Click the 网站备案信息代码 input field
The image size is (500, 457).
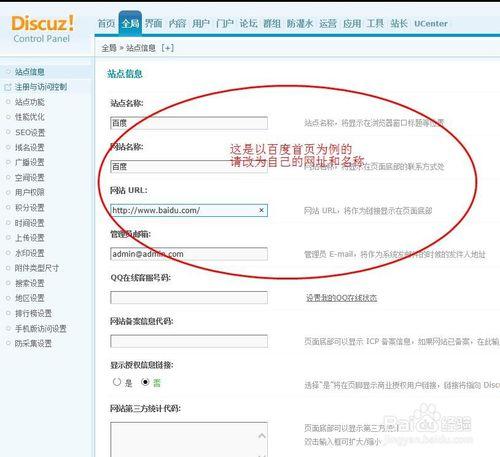coord(189,341)
